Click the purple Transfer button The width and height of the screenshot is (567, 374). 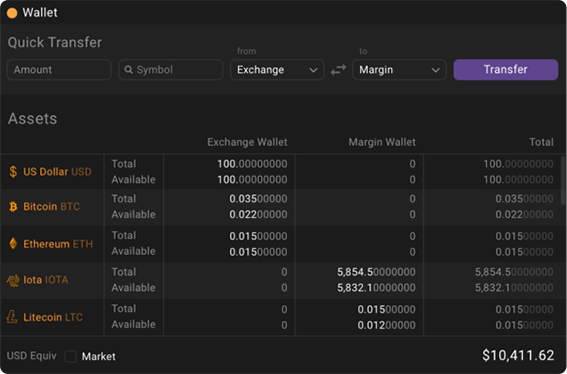pyautogui.click(x=506, y=69)
